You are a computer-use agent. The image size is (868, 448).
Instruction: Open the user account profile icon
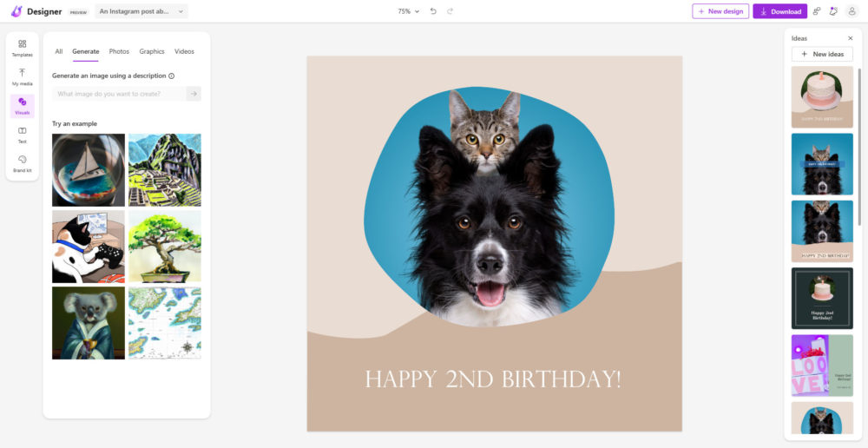pos(852,11)
